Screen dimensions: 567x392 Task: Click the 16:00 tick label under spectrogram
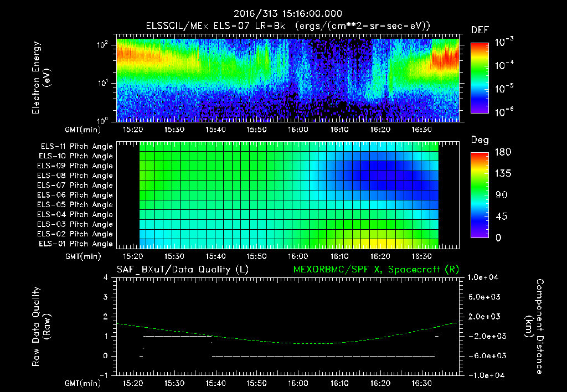click(x=298, y=130)
